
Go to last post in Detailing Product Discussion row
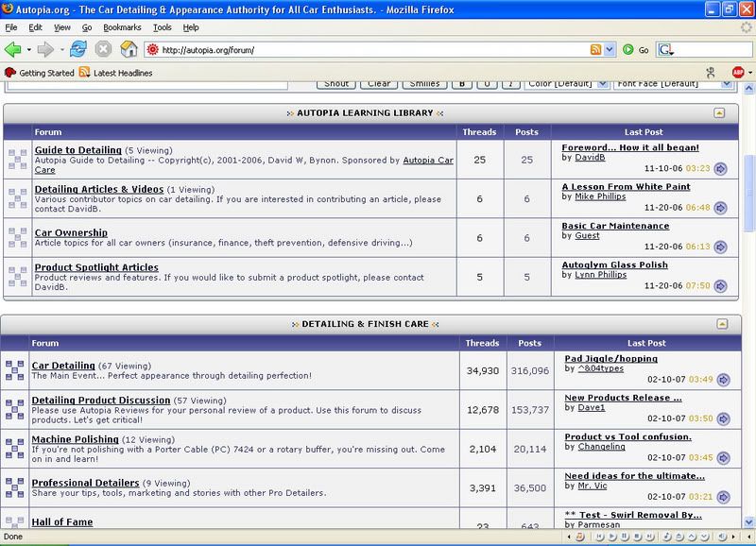723,418
